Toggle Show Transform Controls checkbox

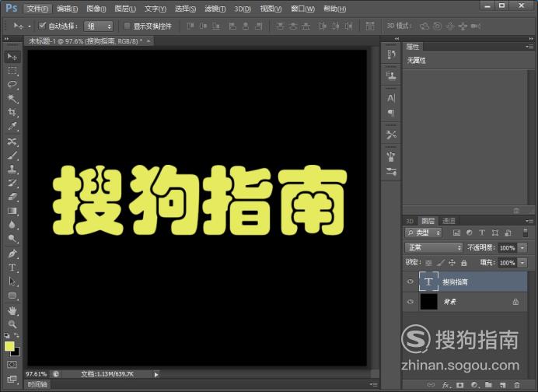click(x=128, y=26)
